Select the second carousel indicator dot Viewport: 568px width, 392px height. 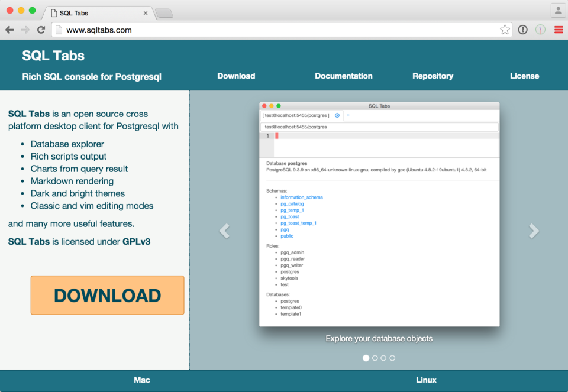click(x=375, y=358)
